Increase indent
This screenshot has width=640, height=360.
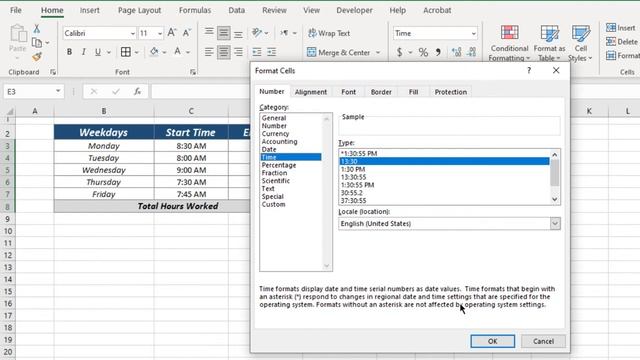coord(271,52)
